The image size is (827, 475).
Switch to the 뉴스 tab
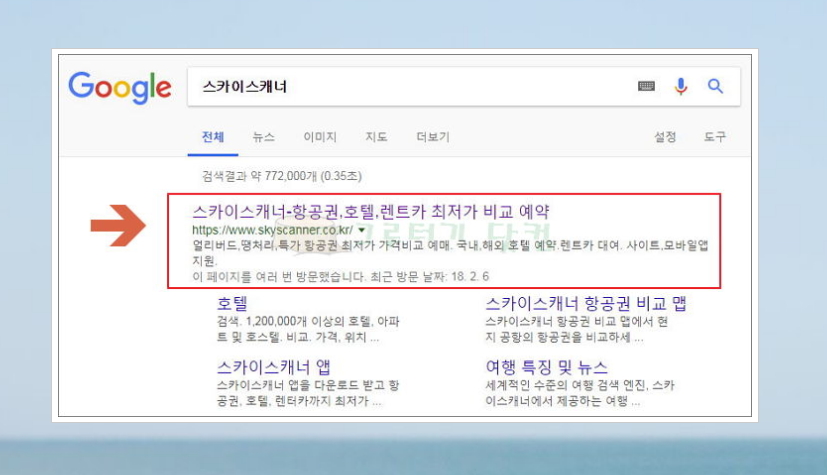tap(263, 137)
